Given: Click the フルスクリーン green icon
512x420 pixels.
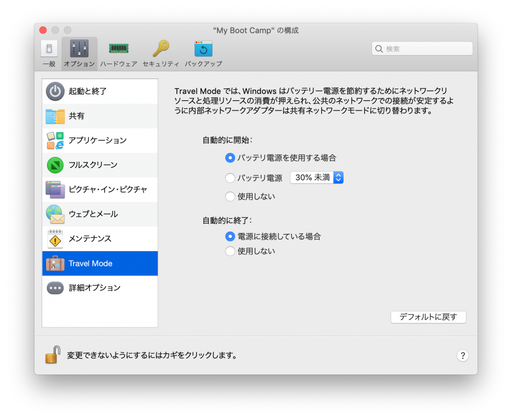Looking at the screenshot, I should click(55, 165).
